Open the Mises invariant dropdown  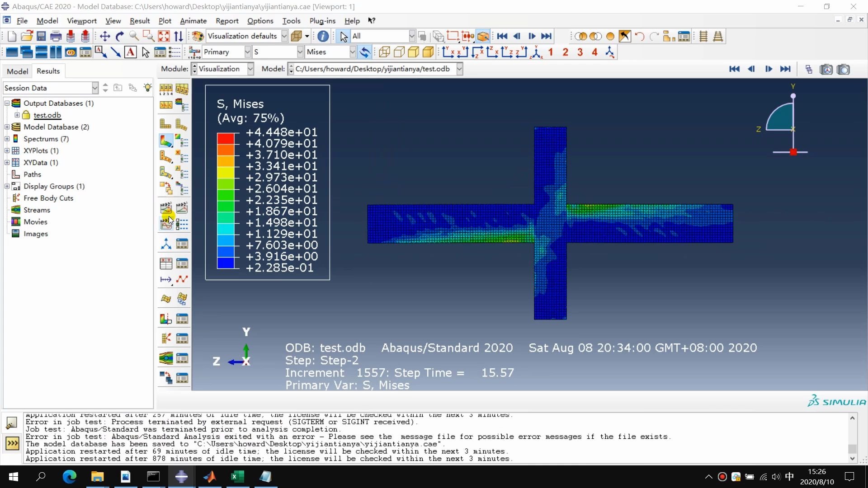coord(353,52)
